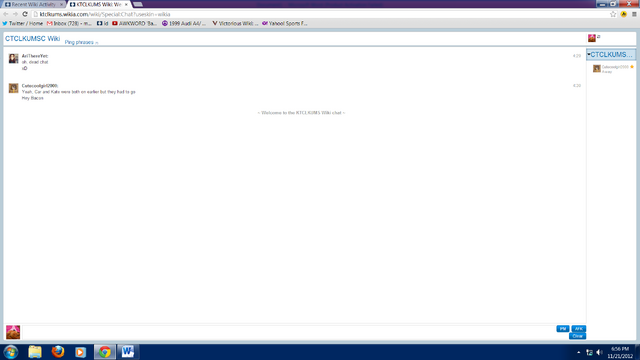
Task: Open Windows Media Player from taskbar
Action: [80, 352]
